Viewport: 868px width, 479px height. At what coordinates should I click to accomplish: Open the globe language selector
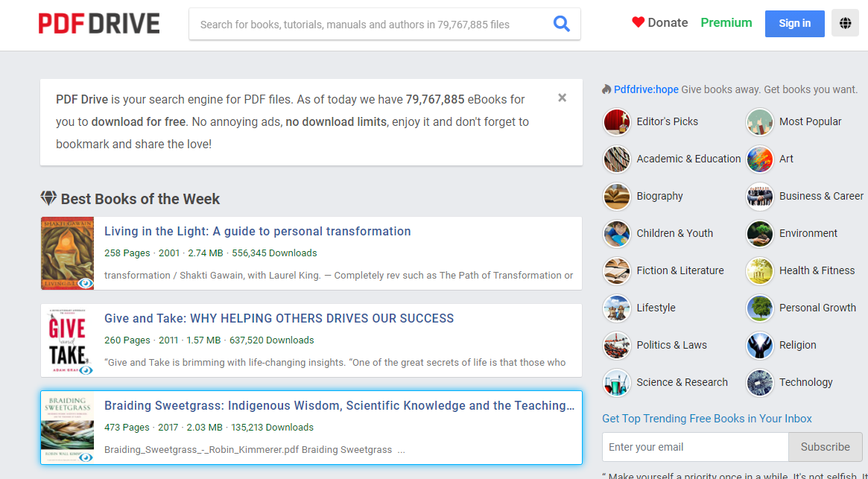pyautogui.click(x=845, y=23)
